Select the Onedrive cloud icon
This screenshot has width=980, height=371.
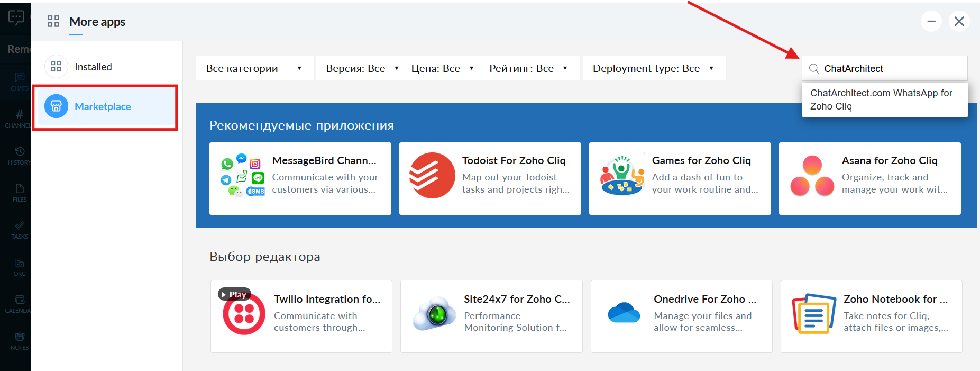pos(624,313)
